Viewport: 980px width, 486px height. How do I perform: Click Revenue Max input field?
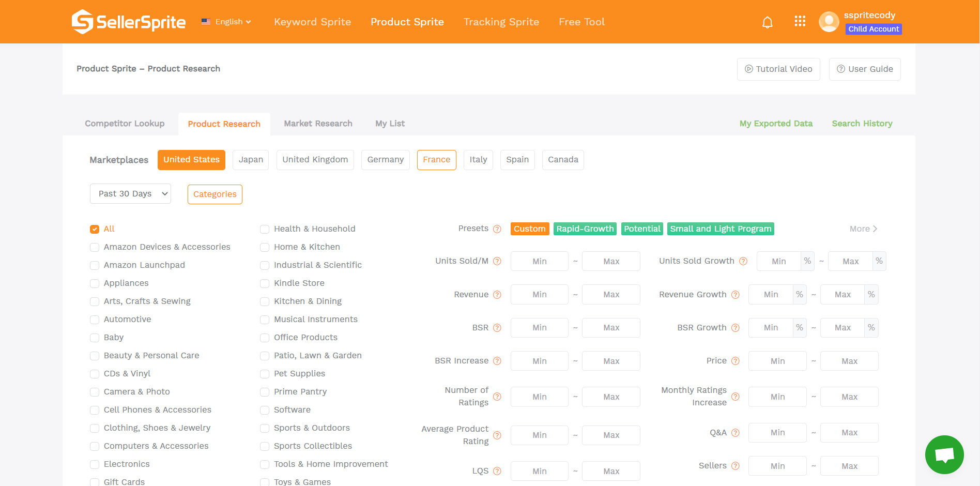pos(611,294)
